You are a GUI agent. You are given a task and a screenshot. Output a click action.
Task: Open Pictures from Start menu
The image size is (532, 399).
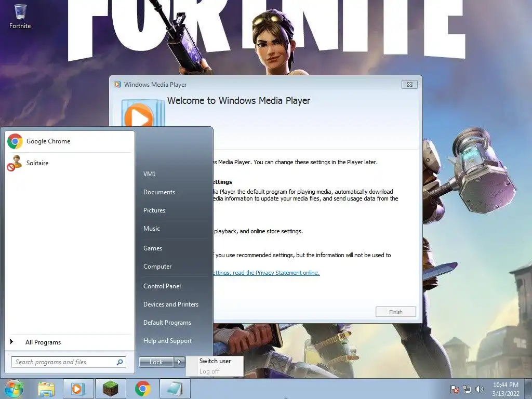[x=154, y=210]
